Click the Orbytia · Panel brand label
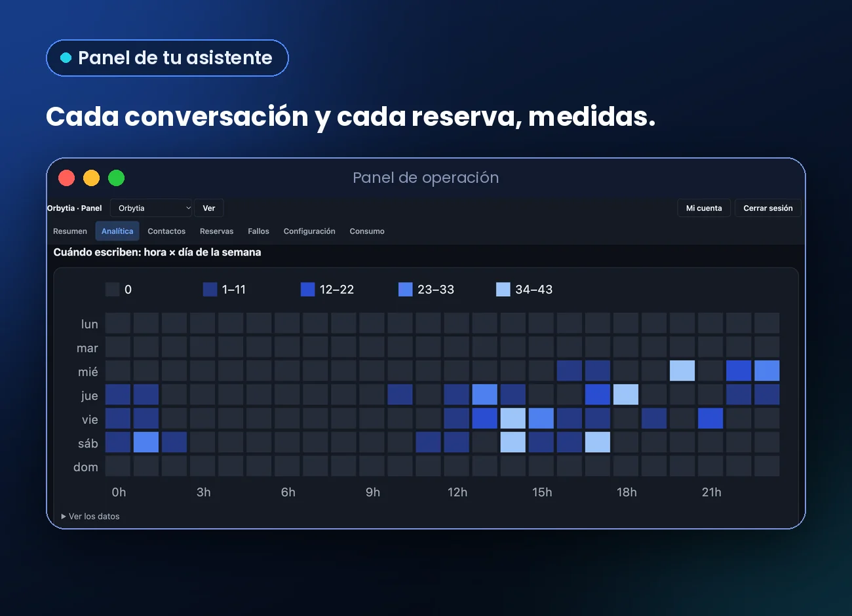Screen dimensions: 852x616 74,208
